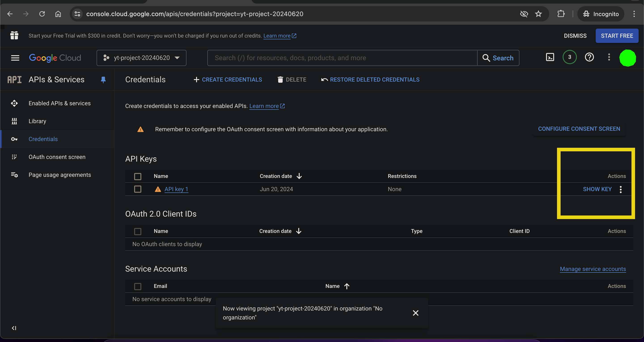
Task: Sort service accounts by Name
Action: tap(337, 286)
